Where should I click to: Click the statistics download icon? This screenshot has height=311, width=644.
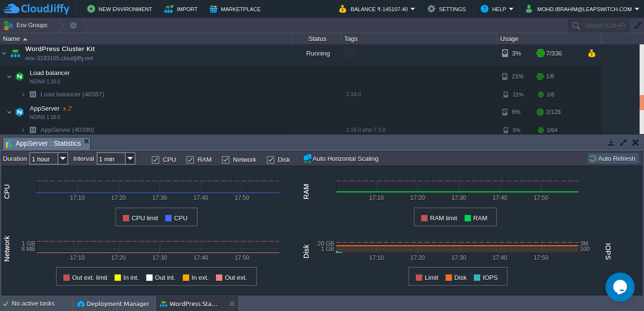[611, 143]
